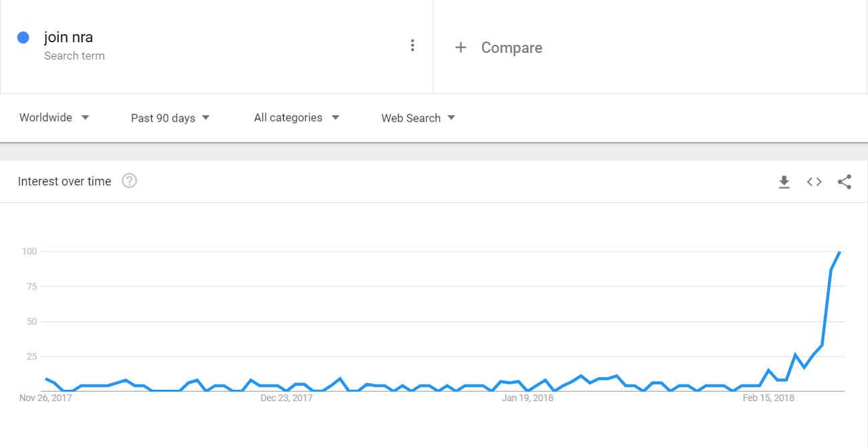Click the Search term label
Viewport: 868px width, 448px height.
click(x=74, y=56)
